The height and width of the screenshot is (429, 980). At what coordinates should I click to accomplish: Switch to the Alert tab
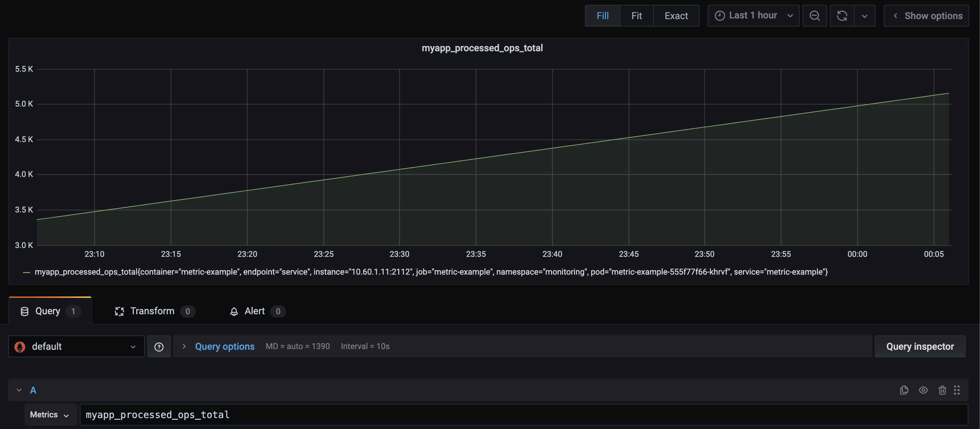[x=257, y=311]
